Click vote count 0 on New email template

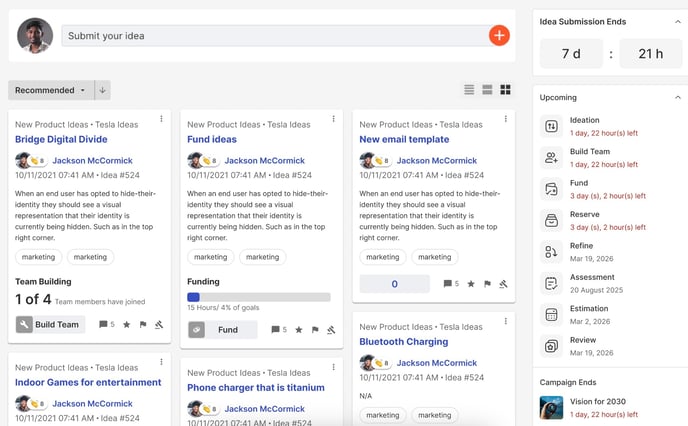(394, 284)
